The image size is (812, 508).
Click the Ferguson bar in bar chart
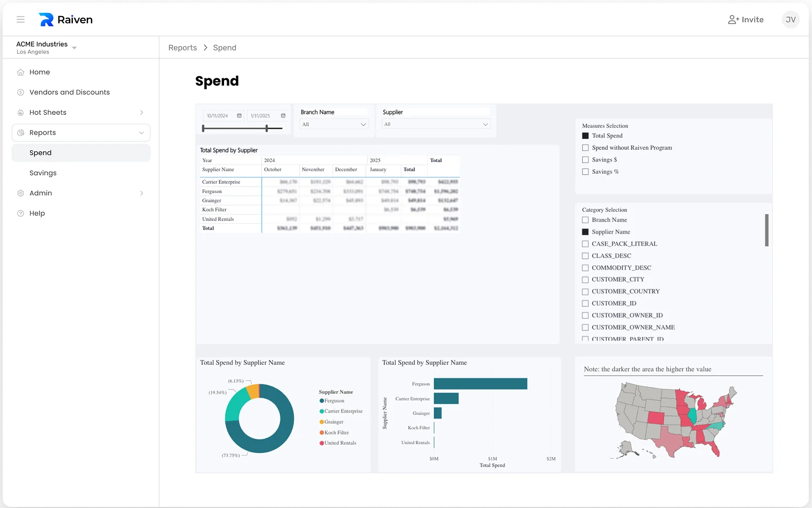click(x=481, y=384)
